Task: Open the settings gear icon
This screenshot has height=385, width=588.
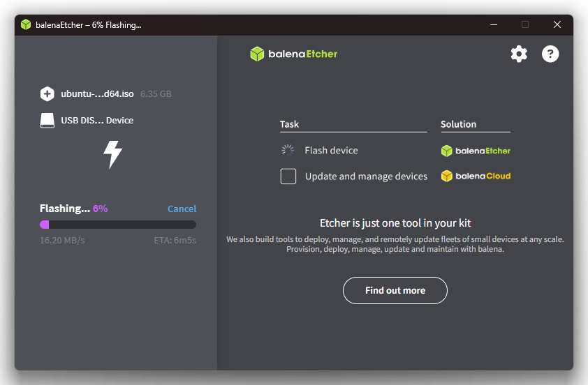Action: (x=519, y=54)
